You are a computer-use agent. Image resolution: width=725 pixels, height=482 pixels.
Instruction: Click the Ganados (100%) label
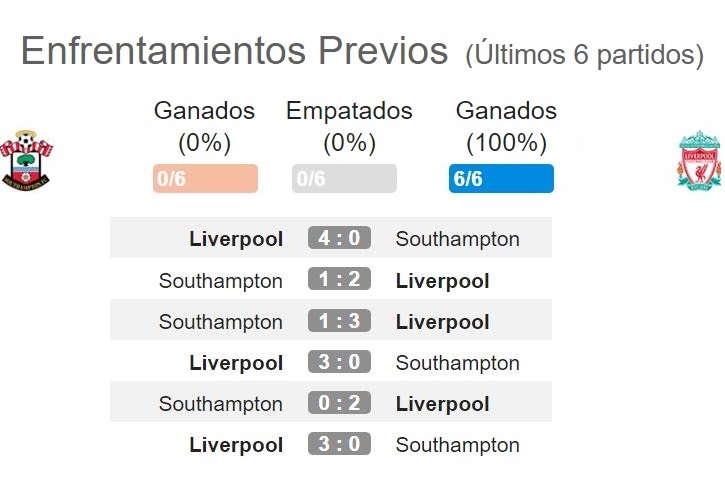tap(506, 126)
